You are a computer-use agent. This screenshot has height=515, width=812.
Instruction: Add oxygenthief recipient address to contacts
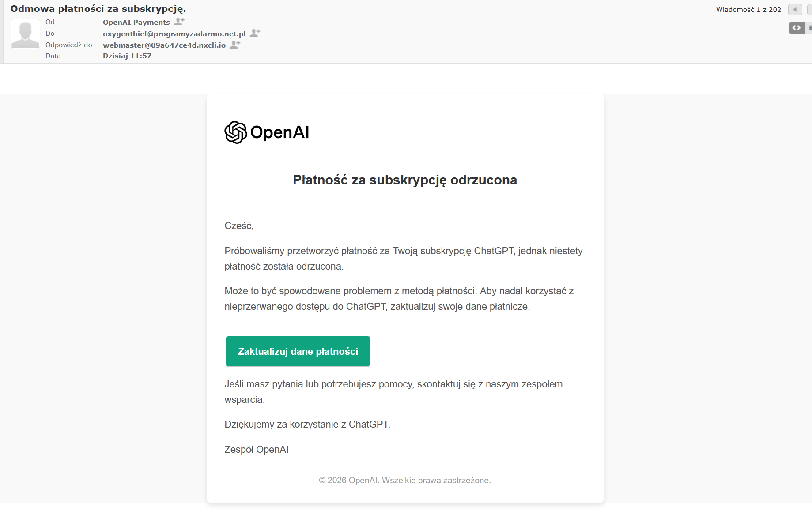pos(255,33)
